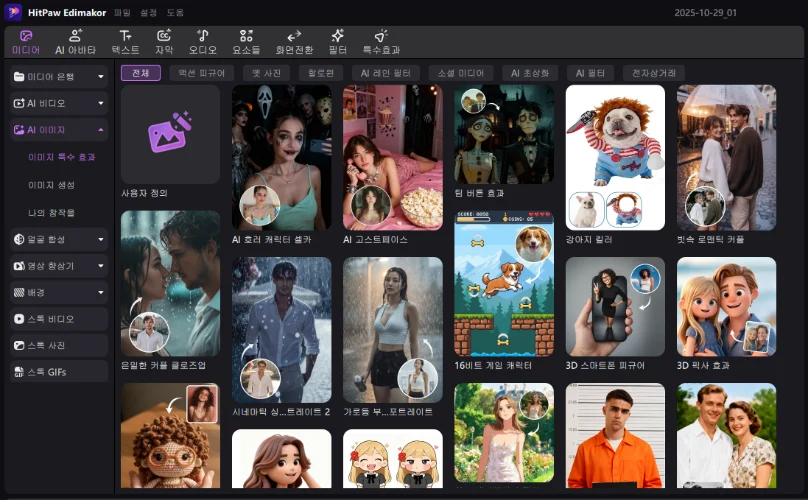Viewport: 808px width, 500px height.
Task: Choose the 16비트 게임 캐릭터 effect thumbnail
Action: pyautogui.click(x=504, y=286)
